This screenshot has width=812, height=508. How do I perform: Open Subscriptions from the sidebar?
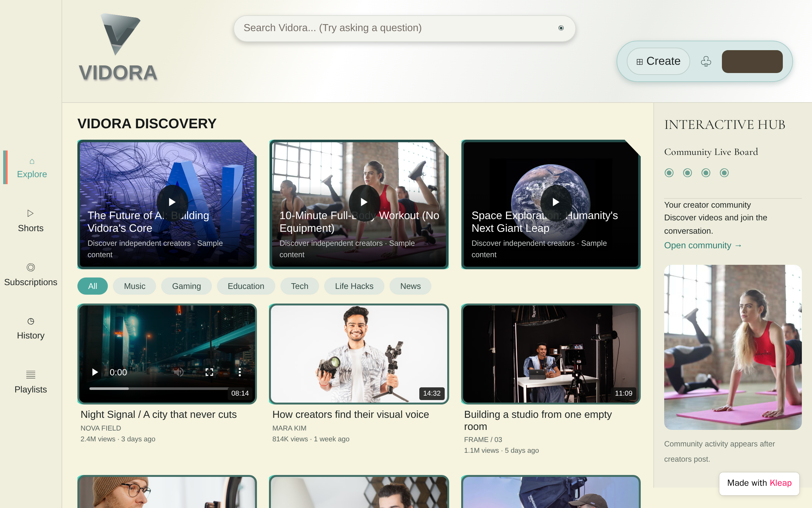coord(30,275)
